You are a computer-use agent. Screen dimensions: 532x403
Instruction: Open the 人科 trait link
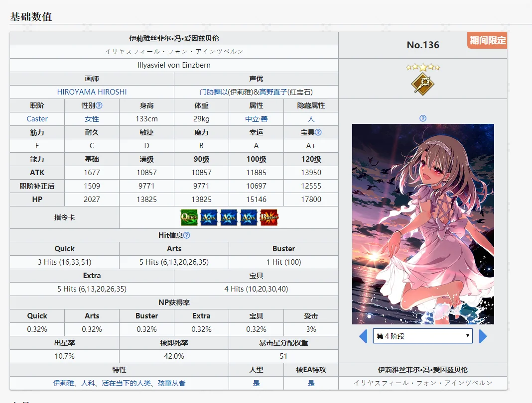[88, 383]
